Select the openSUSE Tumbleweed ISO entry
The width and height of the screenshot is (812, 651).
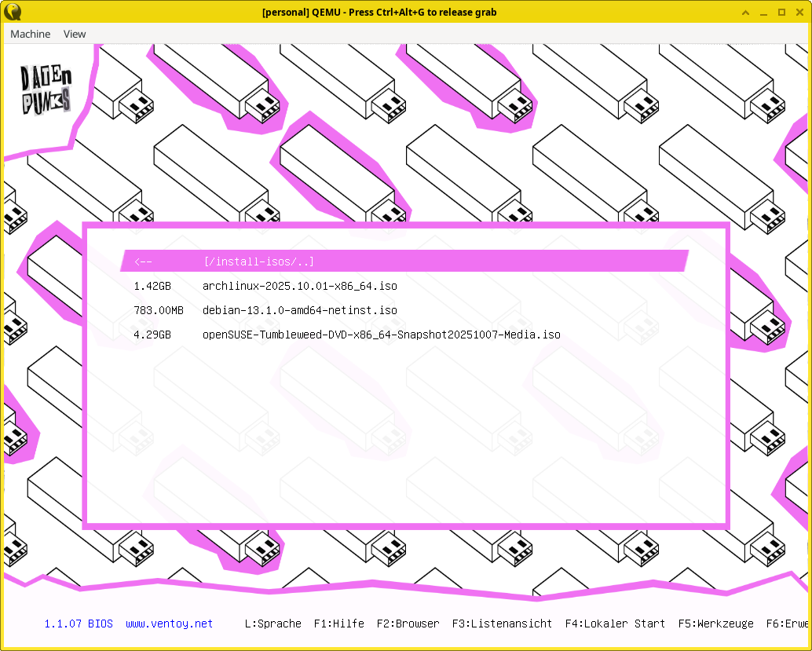pos(381,335)
